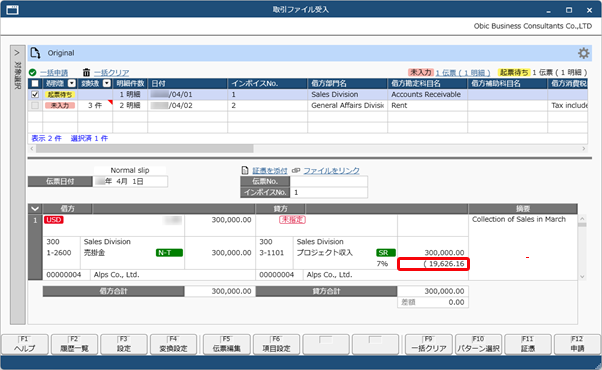The width and height of the screenshot is (602, 370).
Task: Click the 借方部門名 column header
Action: (x=347, y=83)
